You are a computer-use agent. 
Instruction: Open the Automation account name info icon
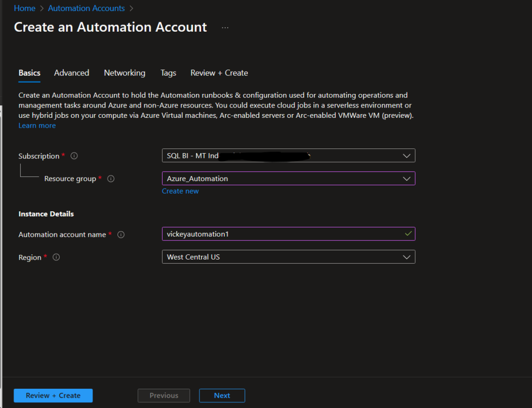coord(121,235)
